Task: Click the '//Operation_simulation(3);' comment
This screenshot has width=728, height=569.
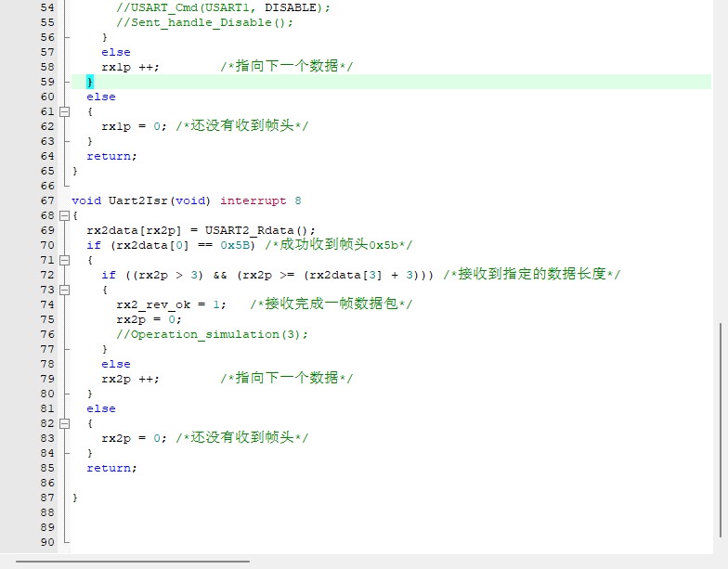Action: click(x=212, y=334)
